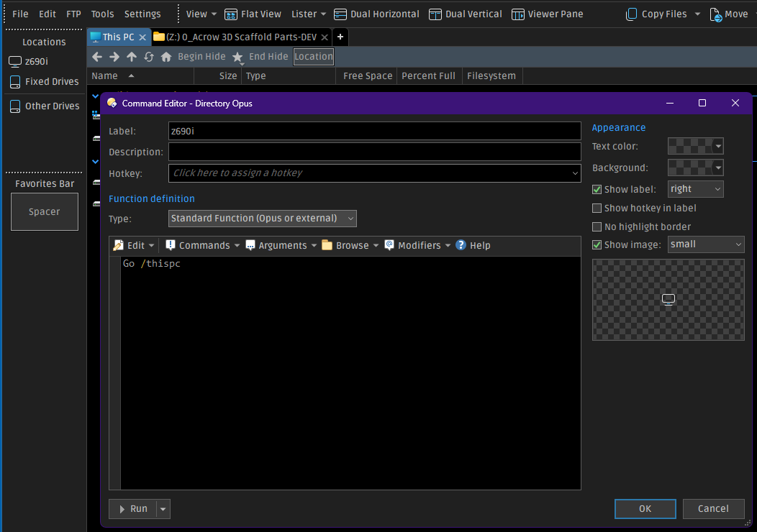757x532 pixels.
Task: Pick a Background color swatch
Action: [x=695, y=168]
